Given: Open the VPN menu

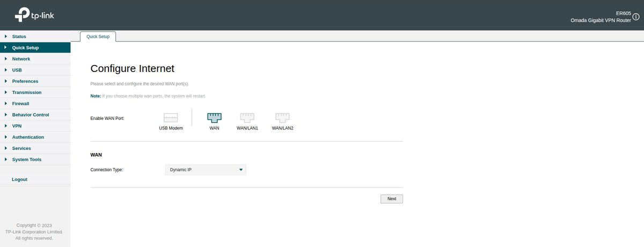Looking at the screenshot, I should tap(35, 126).
